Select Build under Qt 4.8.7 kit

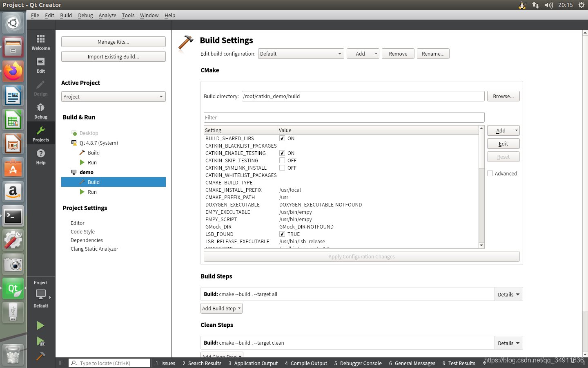(94, 153)
